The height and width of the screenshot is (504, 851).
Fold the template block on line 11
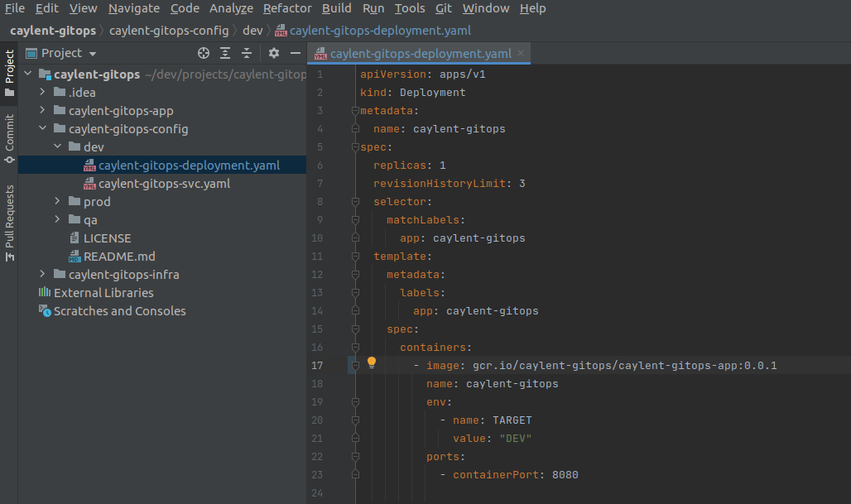pyautogui.click(x=355, y=256)
